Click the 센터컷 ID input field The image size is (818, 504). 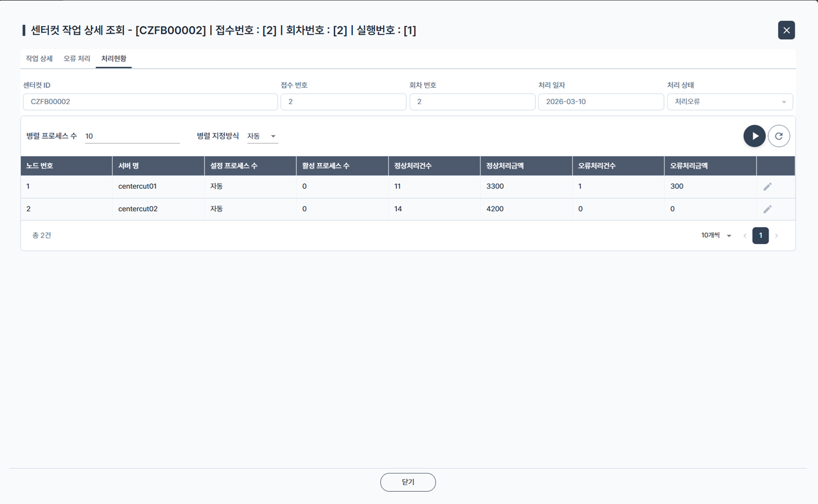(150, 102)
